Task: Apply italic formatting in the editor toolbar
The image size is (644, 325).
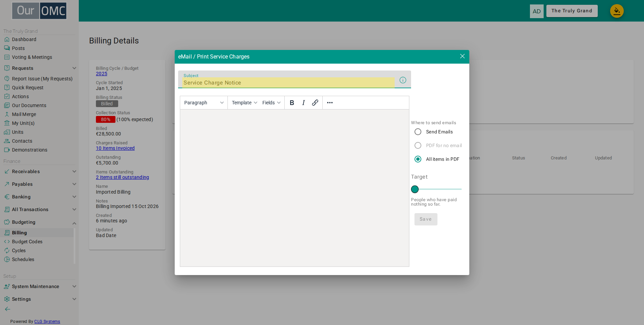Action: 304,103
